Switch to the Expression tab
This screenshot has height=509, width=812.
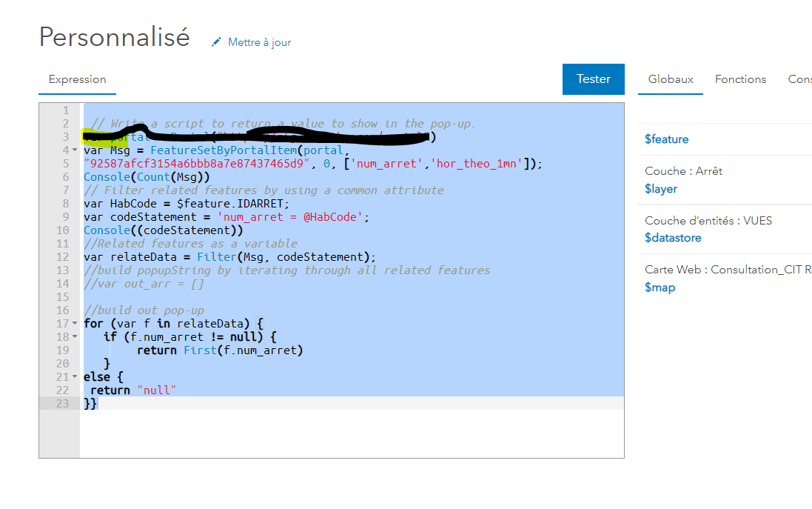pyautogui.click(x=77, y=79)
